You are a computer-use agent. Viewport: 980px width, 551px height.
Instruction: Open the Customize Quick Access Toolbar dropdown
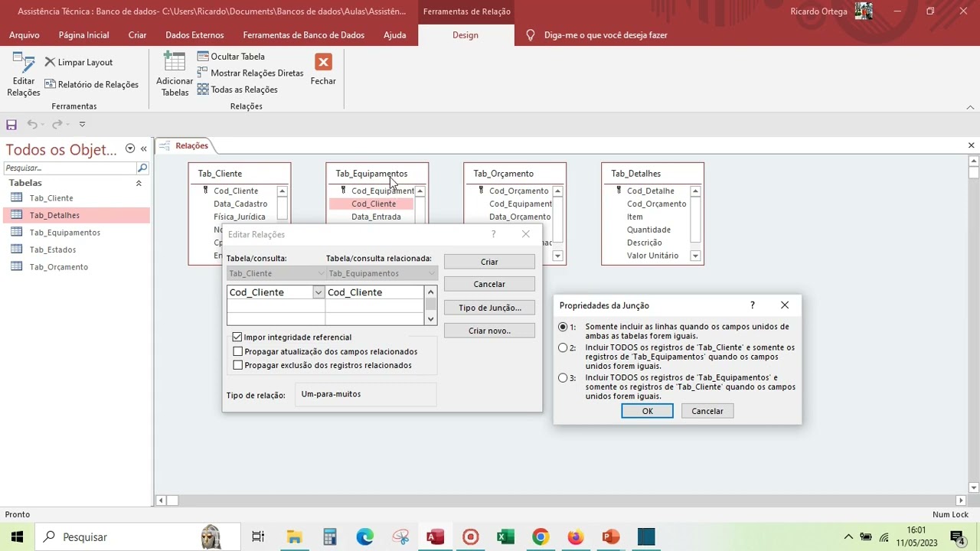click(x=83, y=124)
